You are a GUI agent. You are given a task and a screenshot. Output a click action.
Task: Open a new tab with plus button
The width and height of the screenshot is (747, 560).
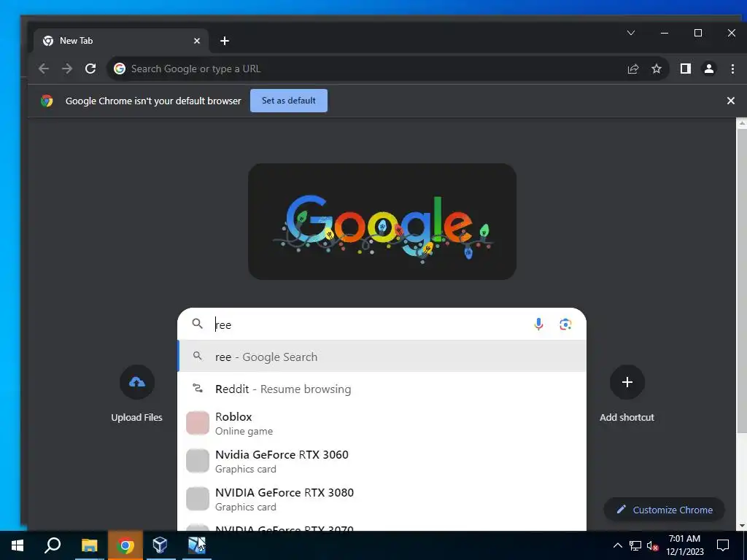point(225,41)
